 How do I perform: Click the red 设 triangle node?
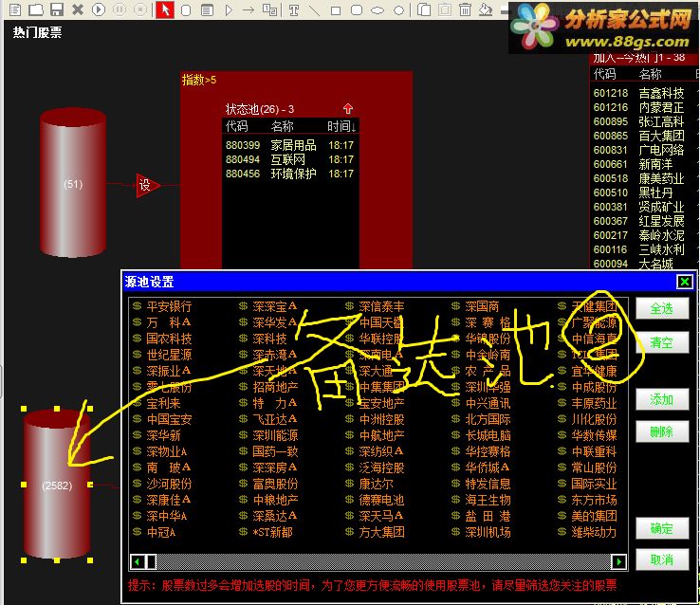147,185
